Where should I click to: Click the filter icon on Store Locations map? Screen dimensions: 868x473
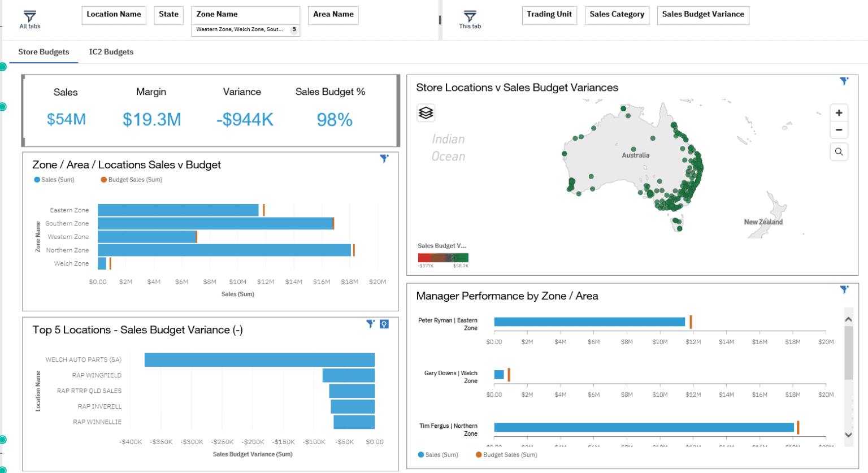[x=845, y=81]
